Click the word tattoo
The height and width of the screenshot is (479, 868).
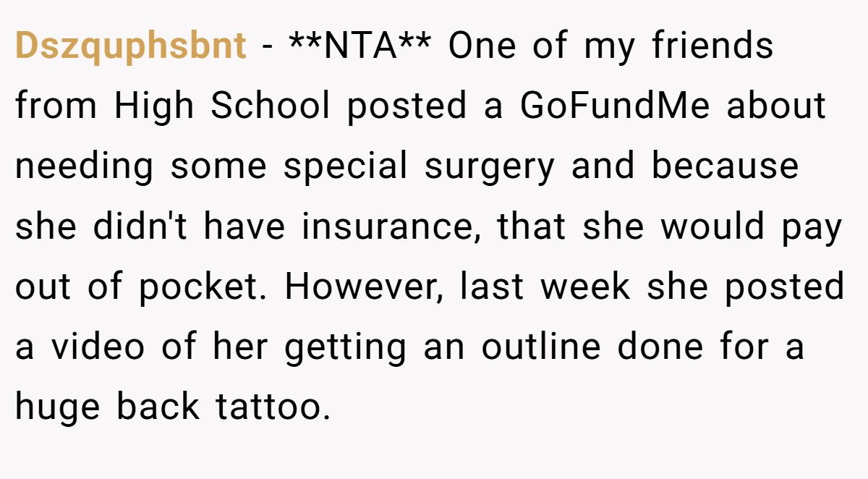[x=273, y=408]
